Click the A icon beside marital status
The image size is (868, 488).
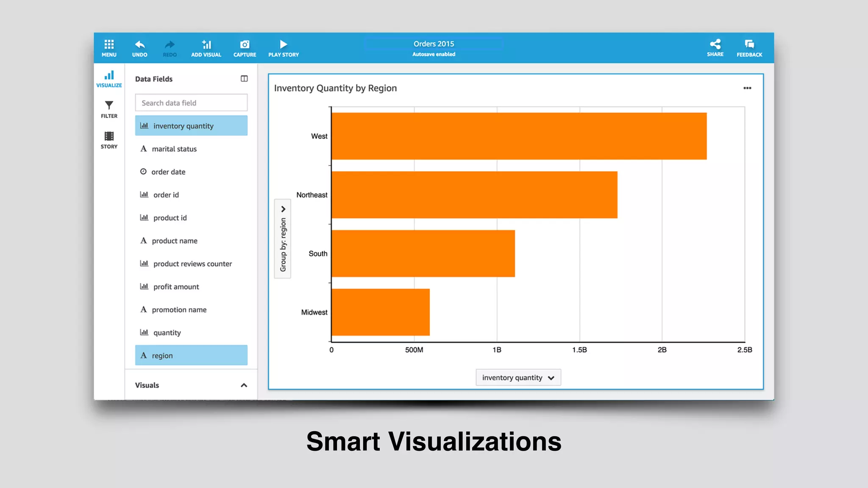tap(144, 149)
